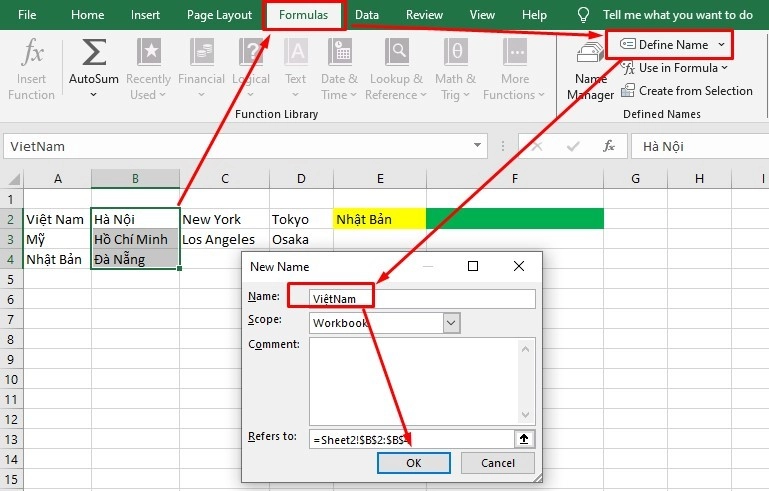769x491 pixels.
Task: Open Recently Used functions
Action: click(148, 69)
